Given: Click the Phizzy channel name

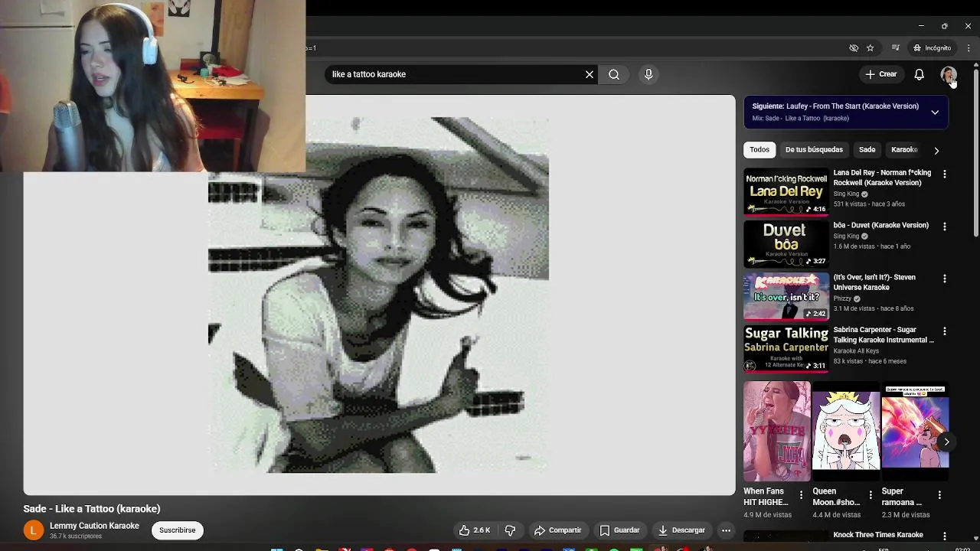Looking at the screenshot, I should [842, 298].
